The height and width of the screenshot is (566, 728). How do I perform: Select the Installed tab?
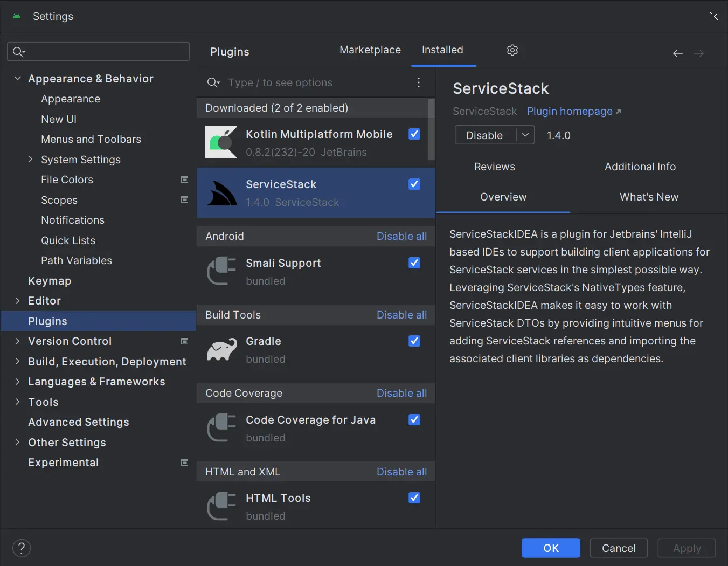tap(442, 50)
